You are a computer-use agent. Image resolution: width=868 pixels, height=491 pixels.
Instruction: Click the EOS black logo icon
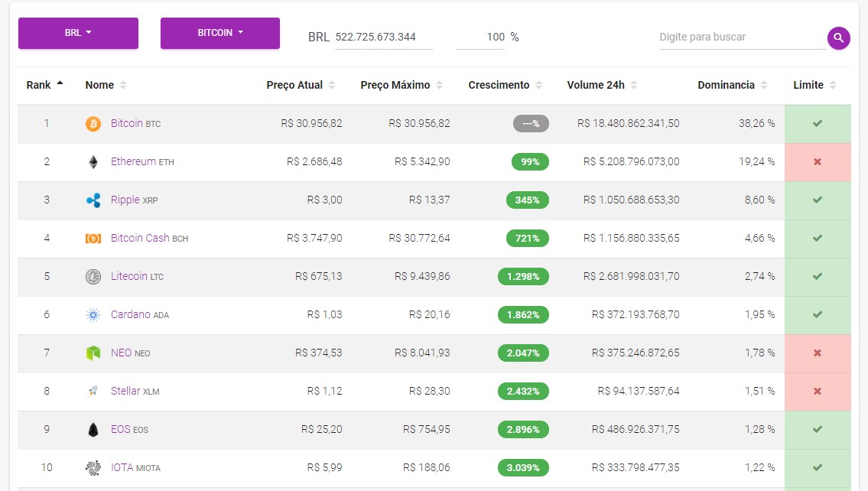pyautogui.click(x=93, y=429)
